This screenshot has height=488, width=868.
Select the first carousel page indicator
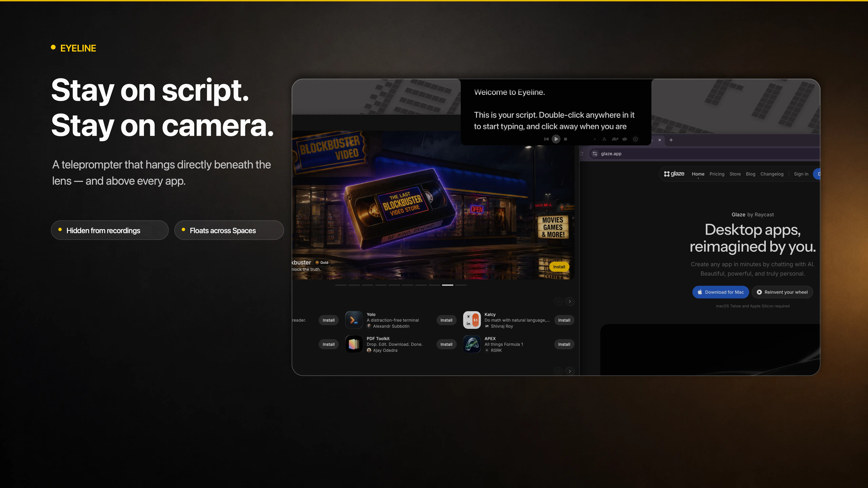341,285
